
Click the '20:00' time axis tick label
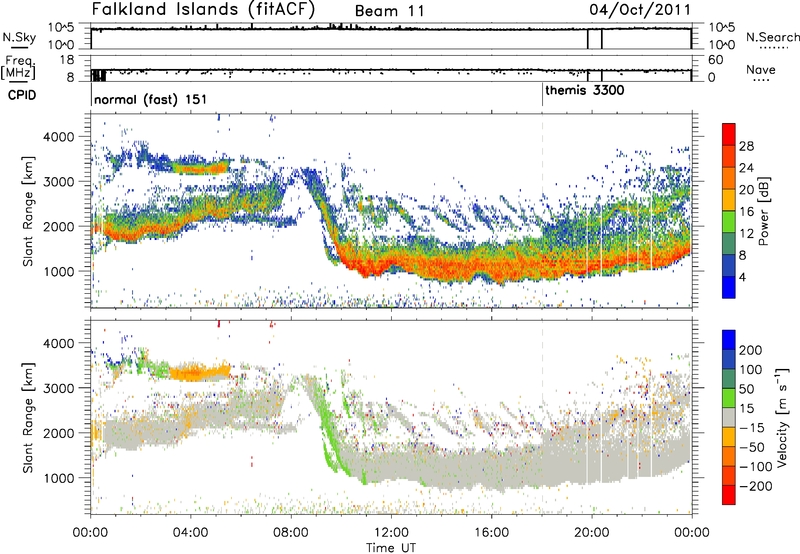click(591, 533)
